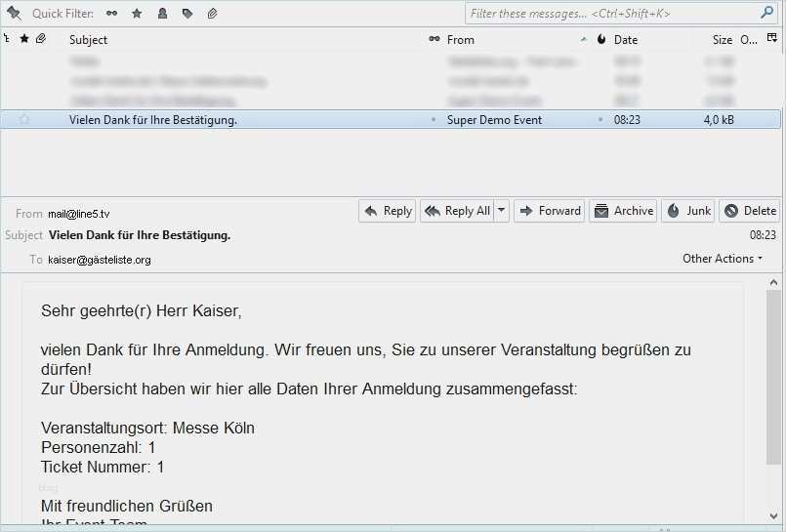Click the Reply All button
This screenshot has width=786, height=532.
[457, 211]
